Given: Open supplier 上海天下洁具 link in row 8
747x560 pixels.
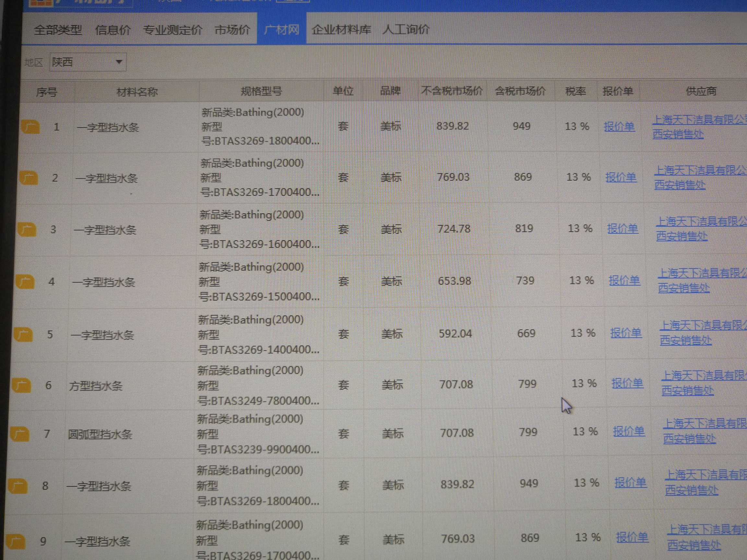Looking at the screenshot, I should click(706, 483).
